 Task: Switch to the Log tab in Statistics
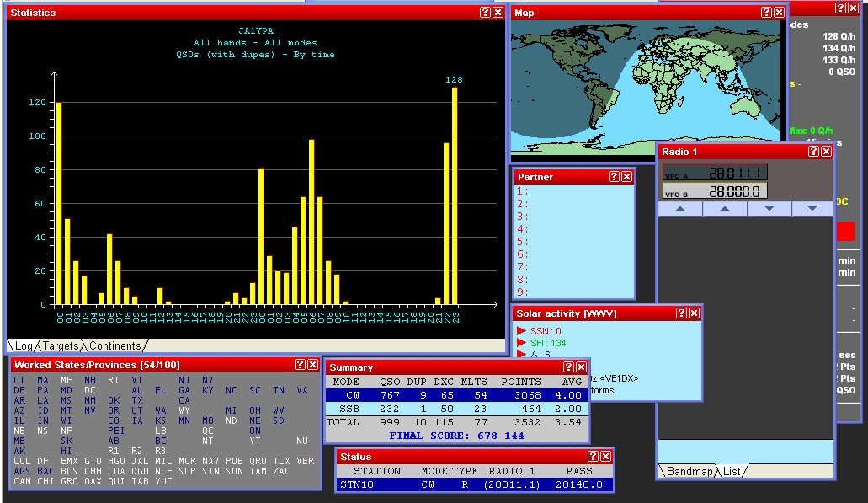click(24, 345)
